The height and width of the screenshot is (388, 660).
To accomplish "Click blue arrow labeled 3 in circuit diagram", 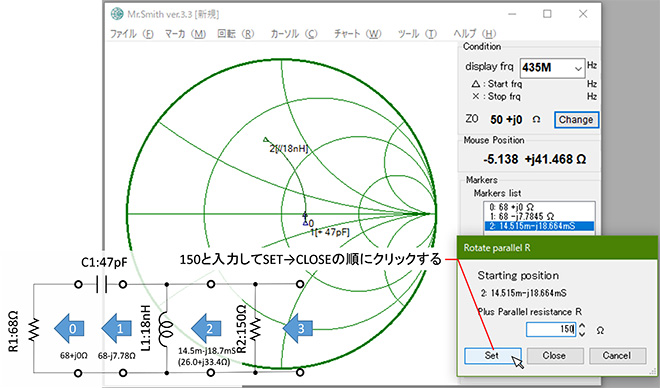I will point(298,328).
